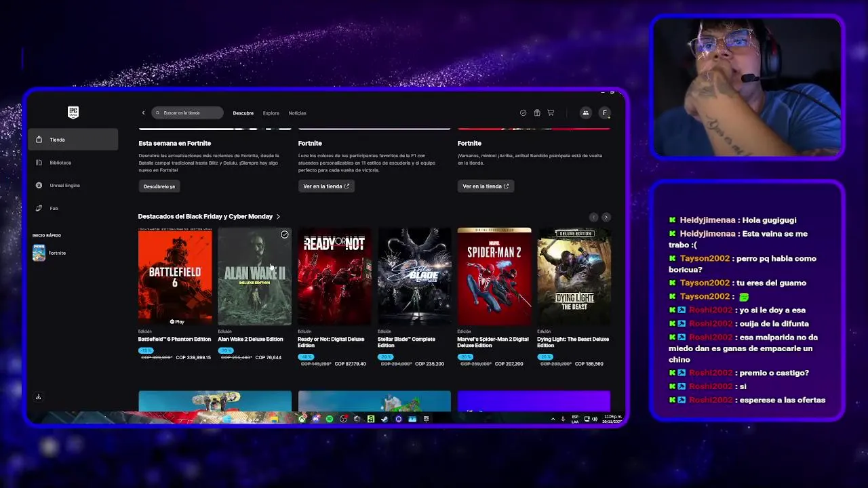Click the COP 235,200 price

click(430, 364)
